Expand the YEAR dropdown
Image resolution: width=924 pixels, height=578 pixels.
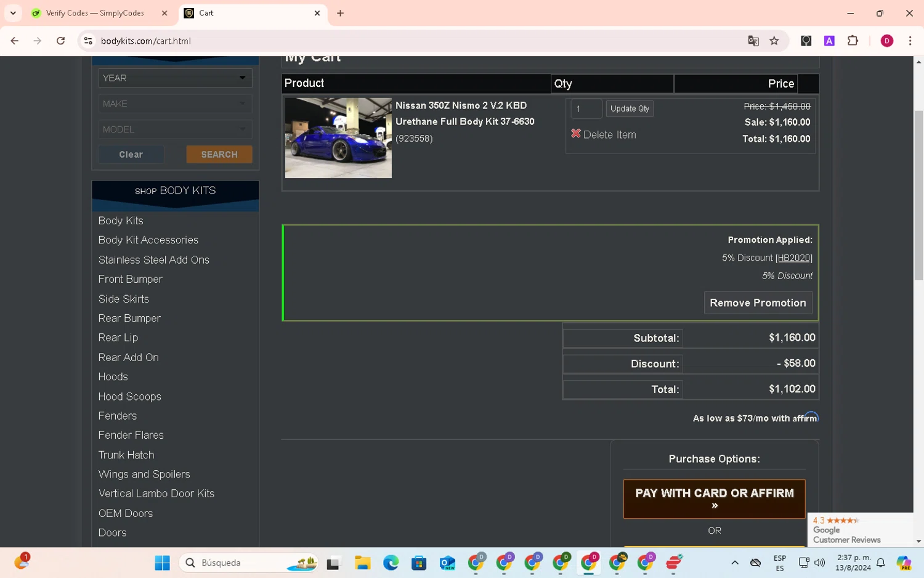(175, 78)
